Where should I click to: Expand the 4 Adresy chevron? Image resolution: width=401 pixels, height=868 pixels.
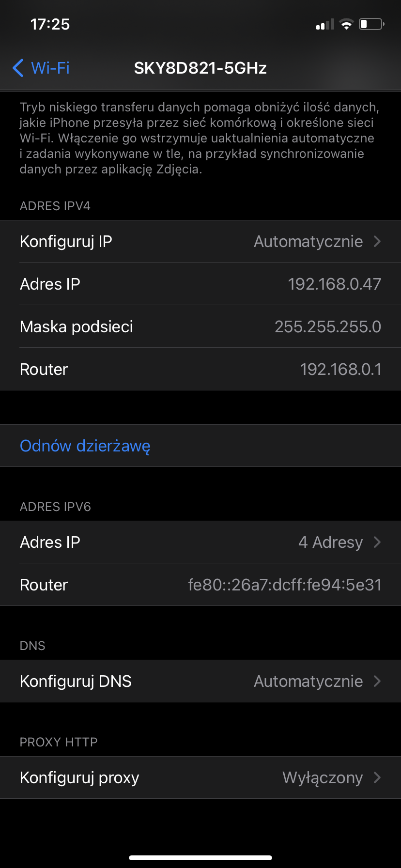pyautogui.click(x=378, y=542)
